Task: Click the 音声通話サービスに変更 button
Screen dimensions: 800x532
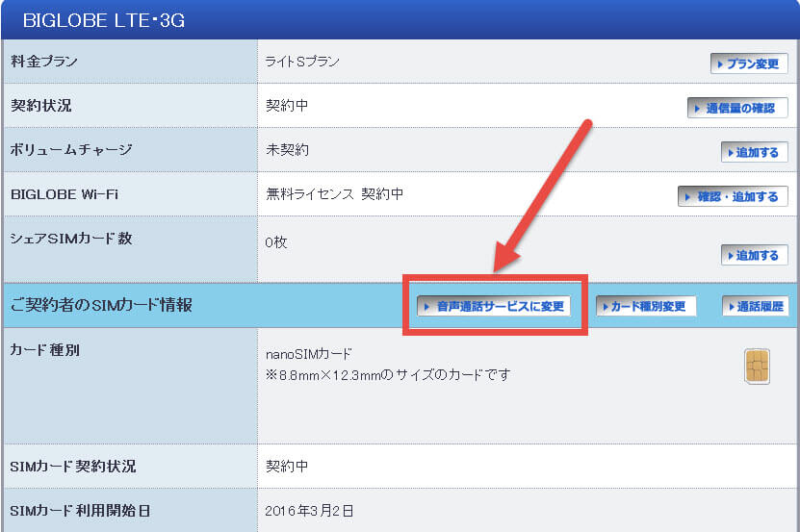Action: [494, 306]
